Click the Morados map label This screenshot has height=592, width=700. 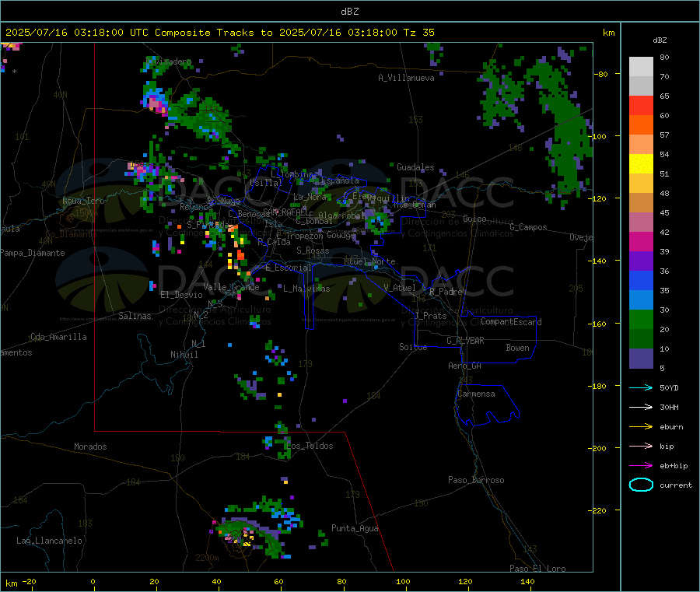tap(90, 447)
